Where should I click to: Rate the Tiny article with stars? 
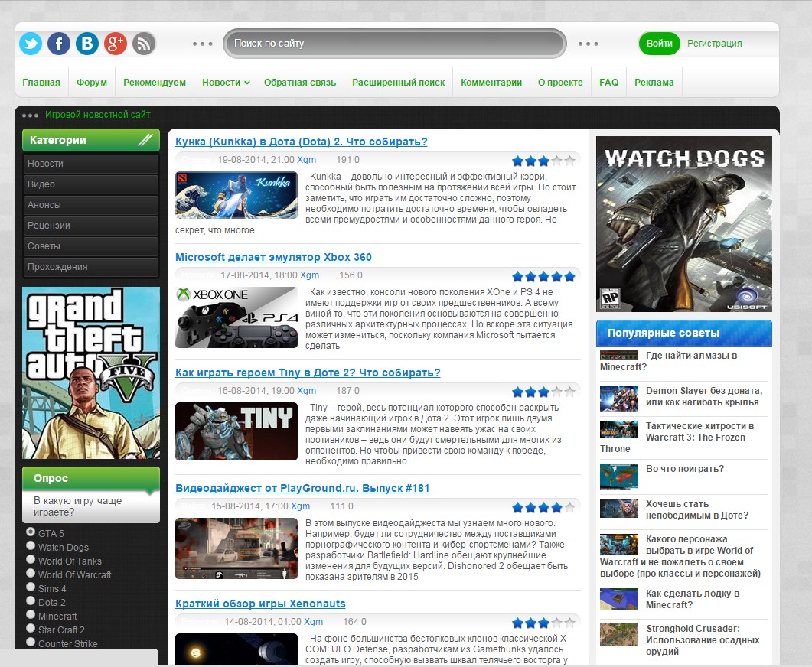click(x=543, y=392)
